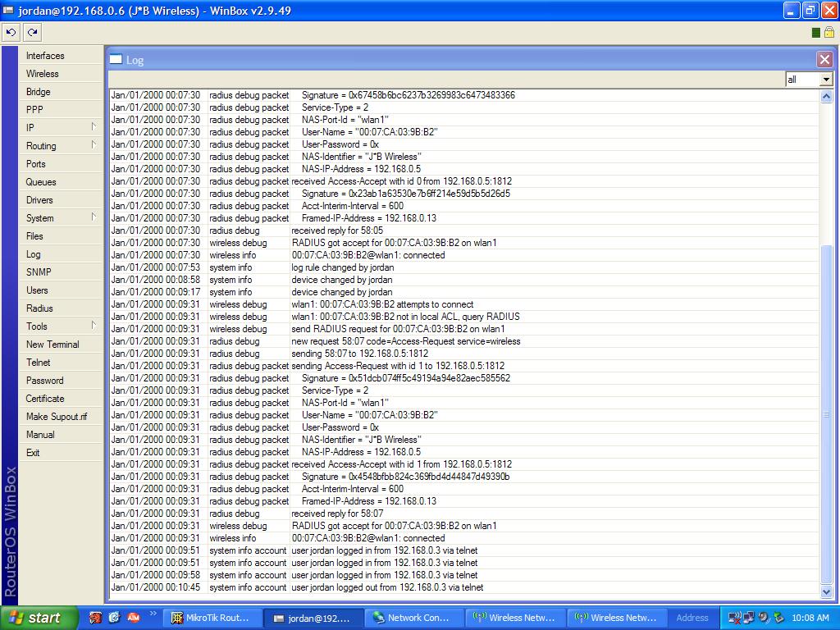Select 'sending 58:07 to 192.168.0.5:1812' entry

(x=464, y=354)
